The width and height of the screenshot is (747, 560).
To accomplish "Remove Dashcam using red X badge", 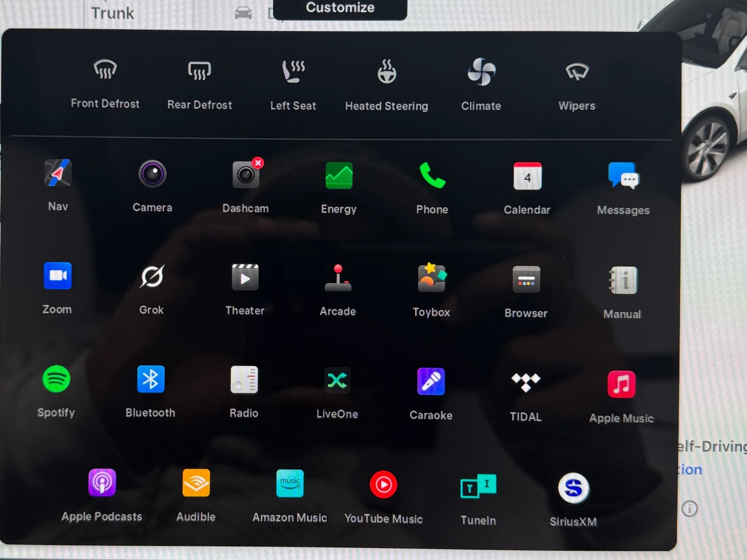I will coord(258,163).
